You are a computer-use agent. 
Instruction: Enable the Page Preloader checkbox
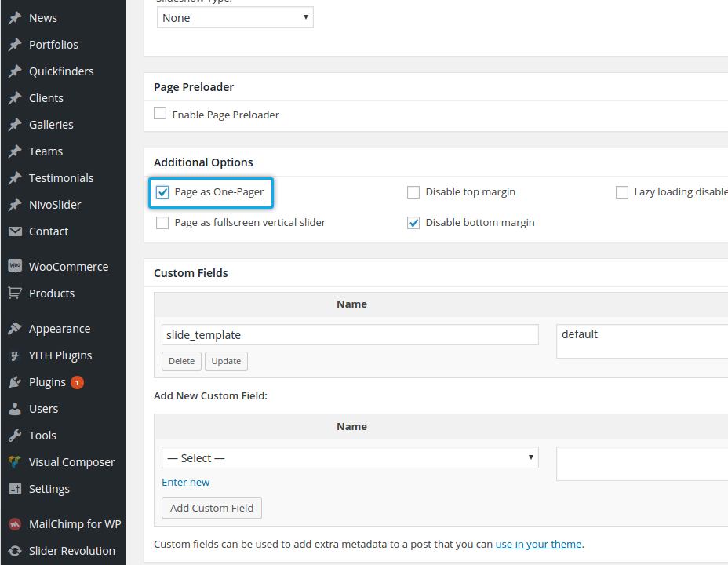[160, 114]
